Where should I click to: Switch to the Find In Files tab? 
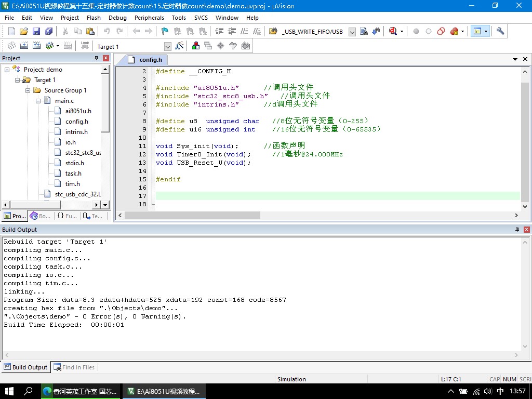click(x=74, y=367)
